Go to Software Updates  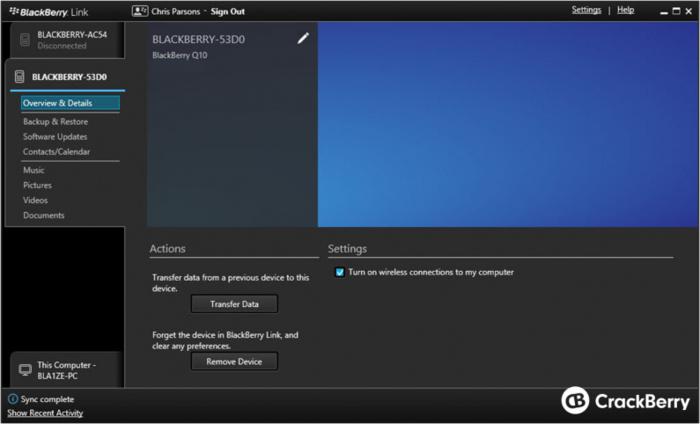pos(55,137)
